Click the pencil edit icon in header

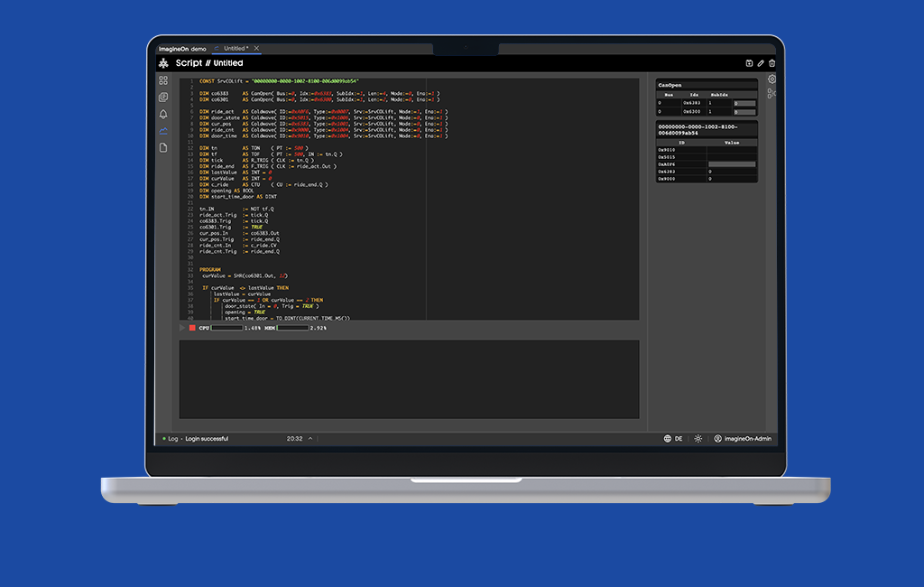tap(761, 63)
